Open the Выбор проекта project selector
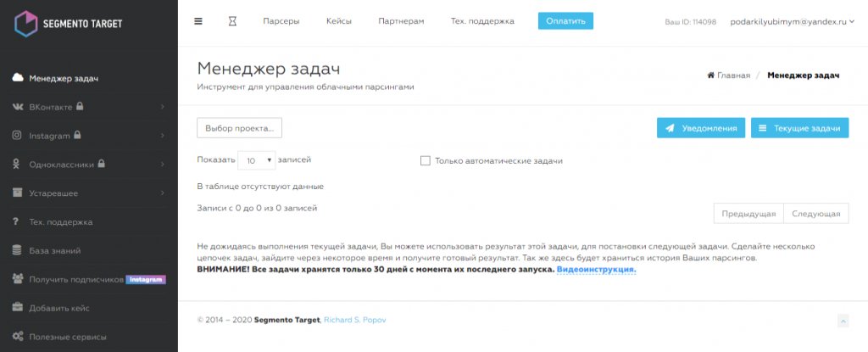This screenshot has width=868, height=352. pyautogui.click(x=239, y=127)
